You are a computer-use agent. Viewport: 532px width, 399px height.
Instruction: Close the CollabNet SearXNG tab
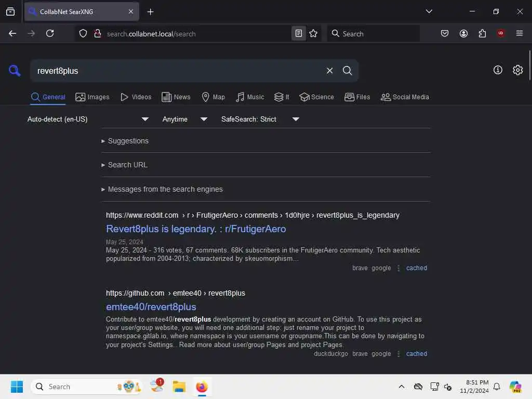point(131,11)
